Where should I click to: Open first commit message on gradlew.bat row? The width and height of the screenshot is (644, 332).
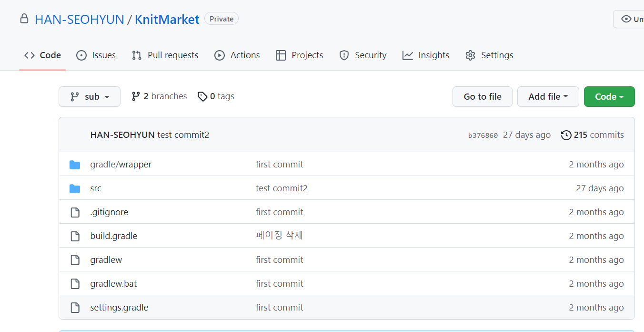pos(280,284)
